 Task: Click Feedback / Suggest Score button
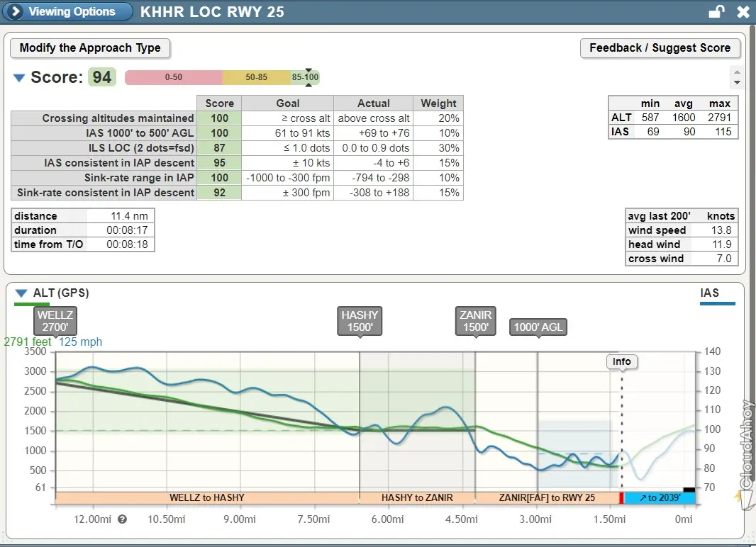pyautogui.click(x=660, y=48)
